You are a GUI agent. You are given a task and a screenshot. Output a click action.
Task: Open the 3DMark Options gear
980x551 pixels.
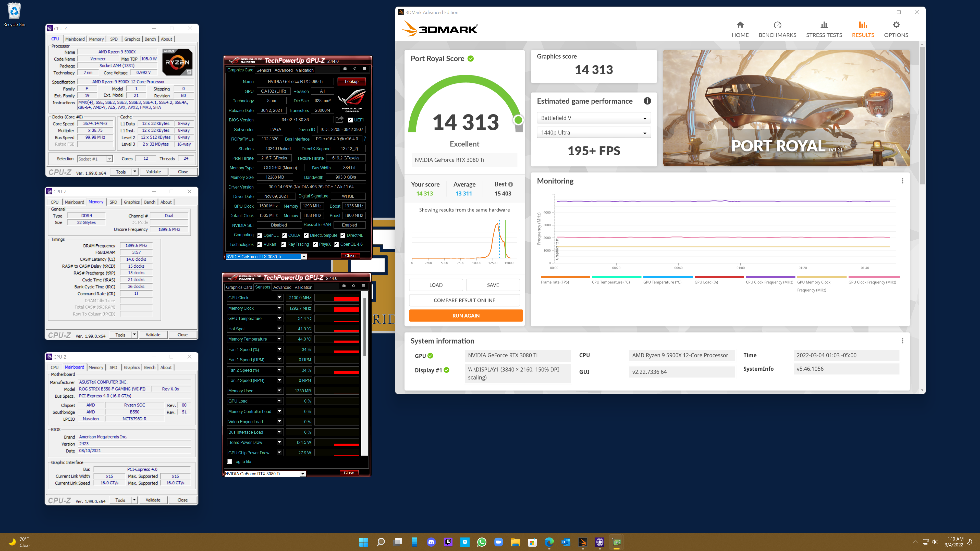pyautogui.click(x=896, y=30)
